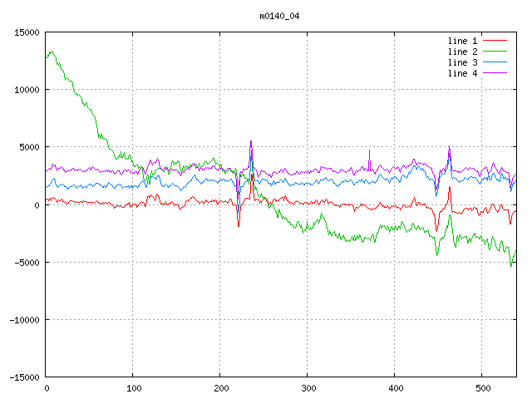The image size is (532, 399).
Task: Click the 10000 y-axis tick label
Action: (x=26, y=90)
